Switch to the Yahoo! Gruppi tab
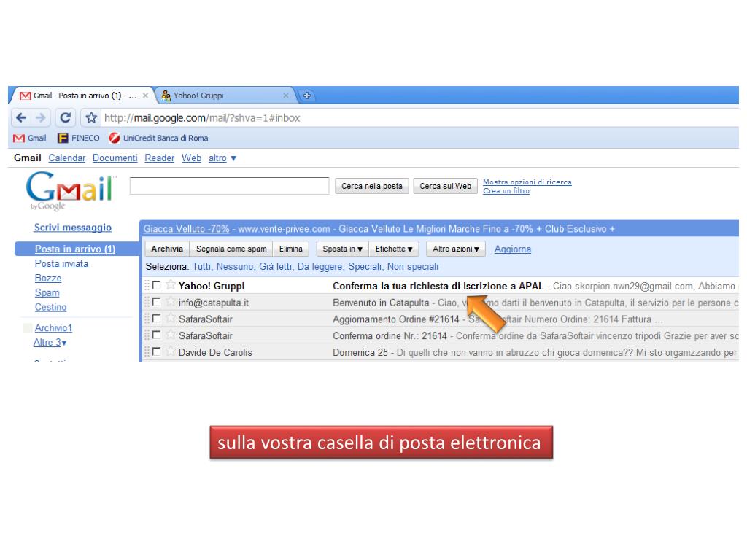The height and width of the screenshot is (560, 747). [224, 96]
